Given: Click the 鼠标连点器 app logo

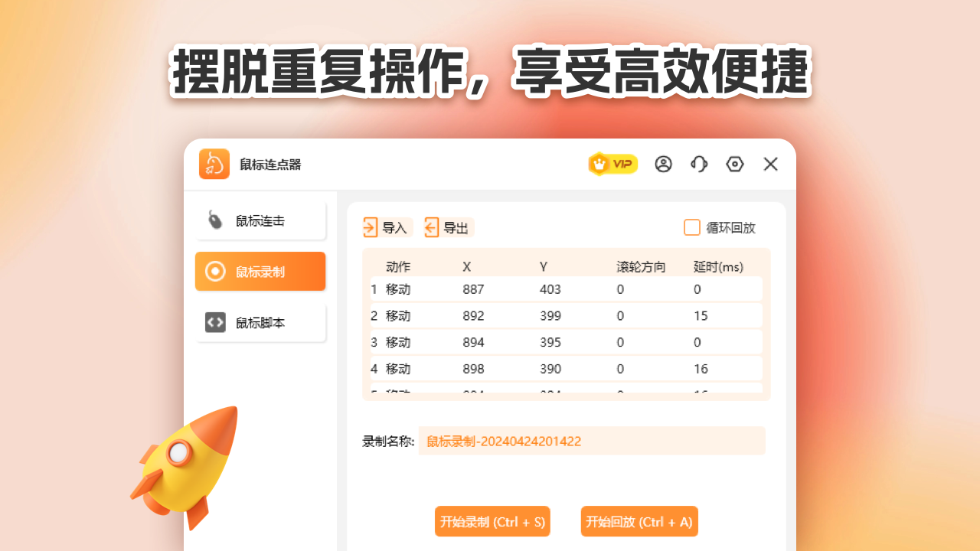Looking at the screenshot, I should pyautogui.click(x=214, y=164).
